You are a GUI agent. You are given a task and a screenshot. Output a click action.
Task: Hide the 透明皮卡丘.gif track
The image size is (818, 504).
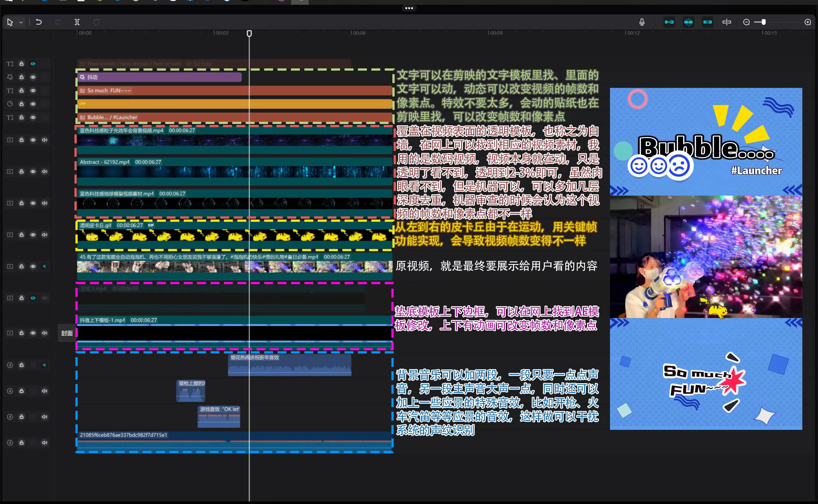[33, 235]
